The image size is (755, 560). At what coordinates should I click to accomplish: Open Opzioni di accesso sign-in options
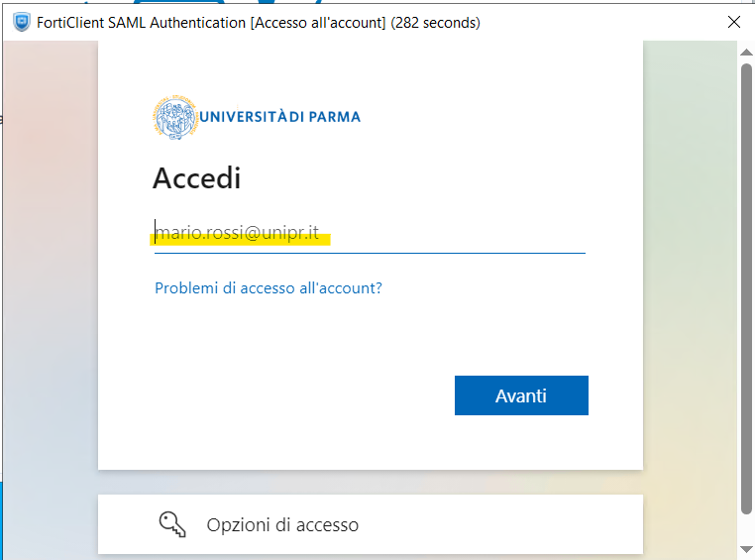click(x=282, y=524)
